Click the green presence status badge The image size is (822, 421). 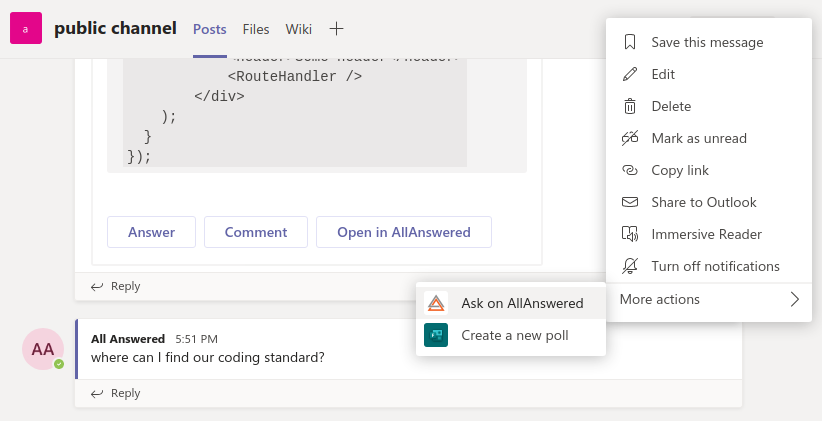pos(59,364)
